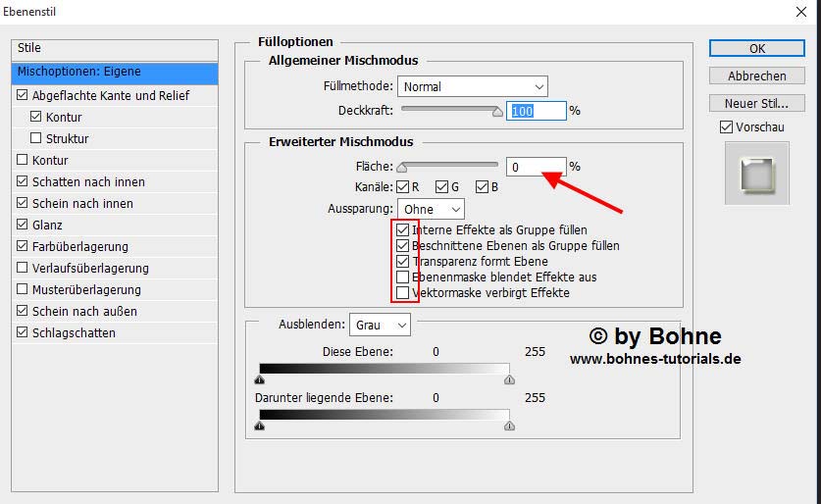Toggle Interne Effekte als Gruppe füllen

click(x=402, y=230)
